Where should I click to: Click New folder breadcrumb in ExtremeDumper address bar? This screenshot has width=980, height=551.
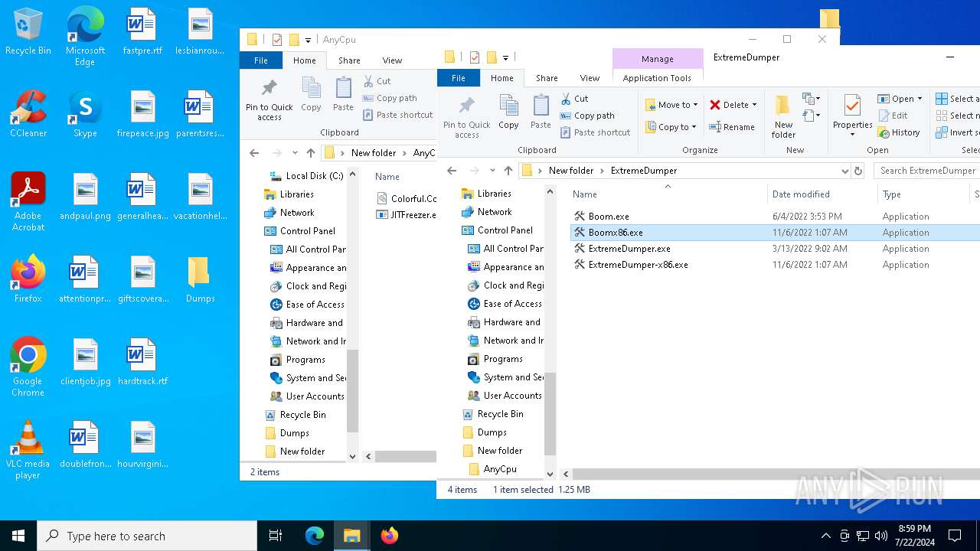570,171
